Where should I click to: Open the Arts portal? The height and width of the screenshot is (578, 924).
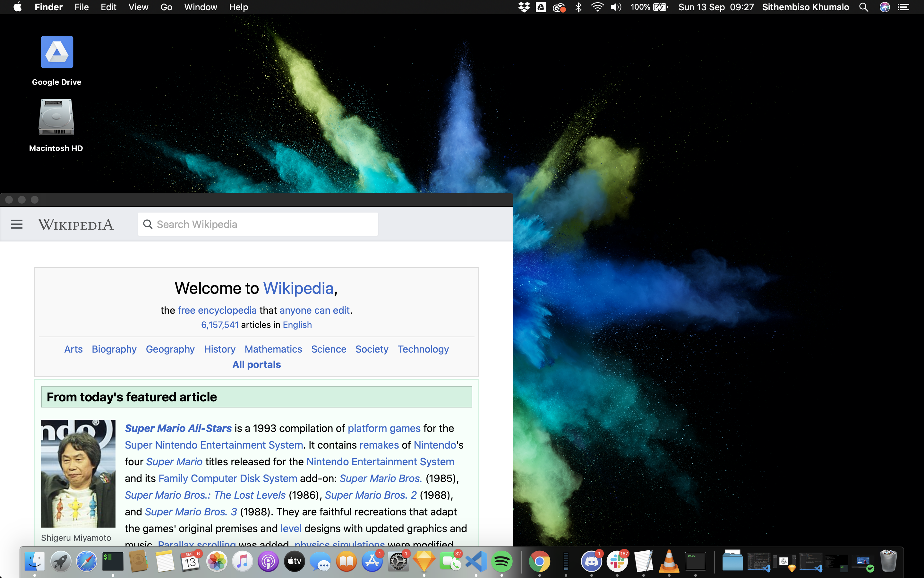point(73,349)
